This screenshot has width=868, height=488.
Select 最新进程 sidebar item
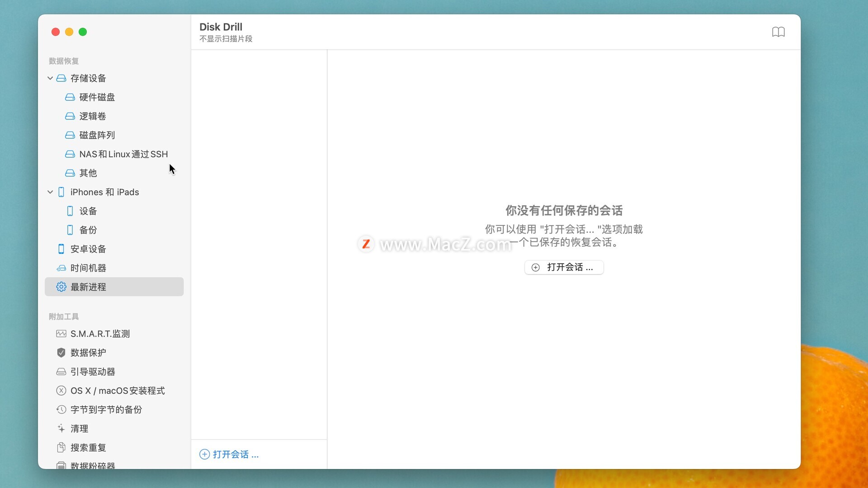[114, 287]
